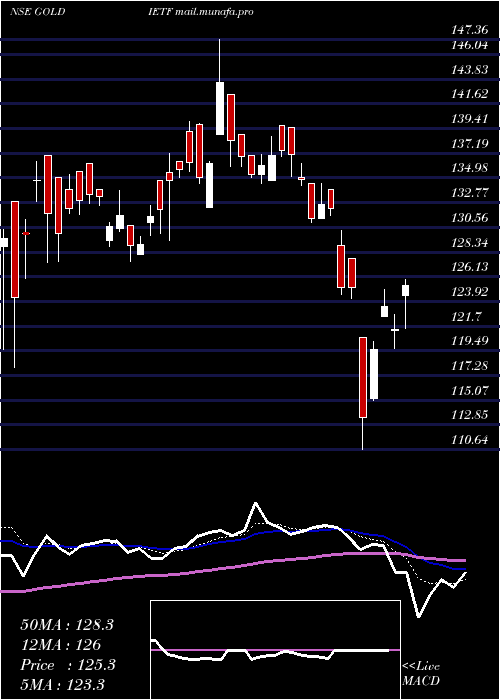Click the 134.98 price axis label
Viewport: 500px width, 700px height.
pos(469,168)
